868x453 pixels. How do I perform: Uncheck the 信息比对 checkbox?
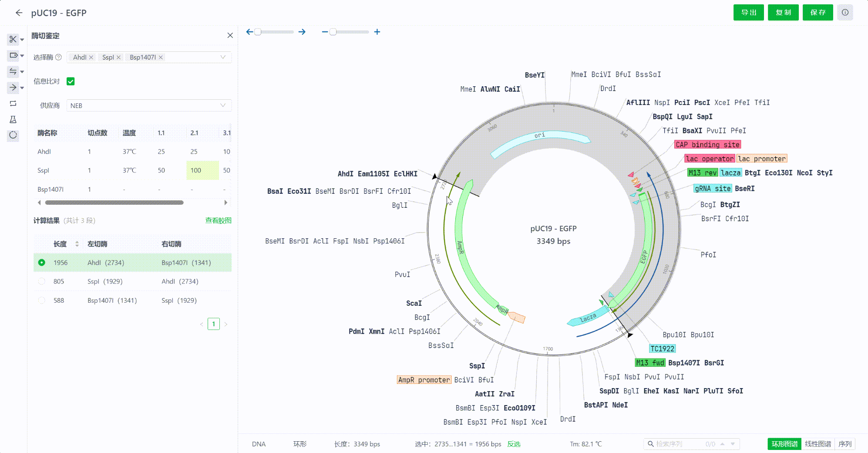click(71, 81)
